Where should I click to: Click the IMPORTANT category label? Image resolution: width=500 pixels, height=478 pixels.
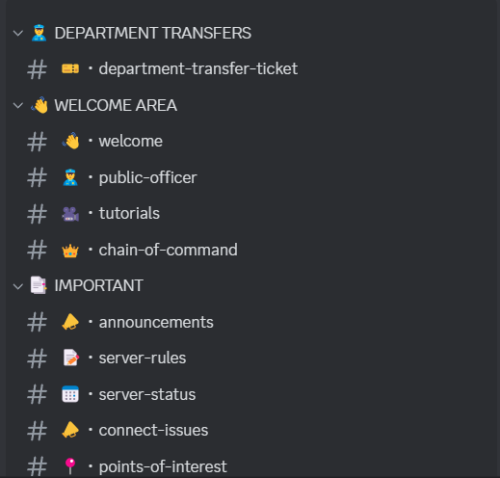click(x=99, y=286)
